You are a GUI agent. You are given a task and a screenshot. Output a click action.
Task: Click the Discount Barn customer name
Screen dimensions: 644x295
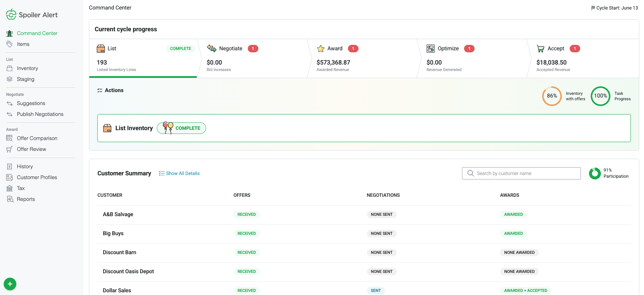coord(119,253)
